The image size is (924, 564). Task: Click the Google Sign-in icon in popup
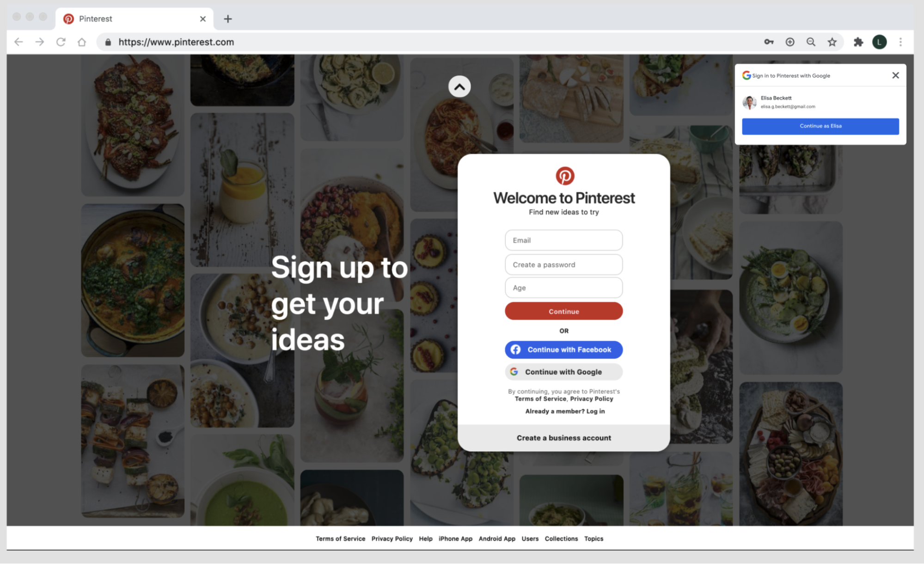coord(747,75)
